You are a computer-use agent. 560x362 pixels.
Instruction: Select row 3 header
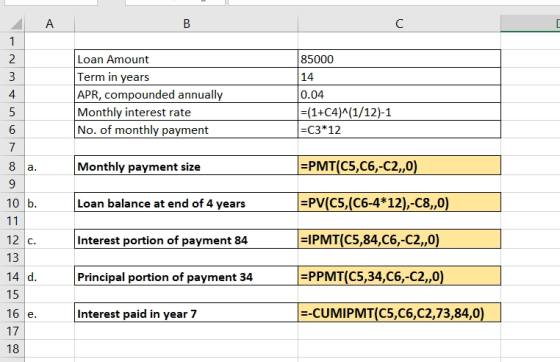(12, 76)
